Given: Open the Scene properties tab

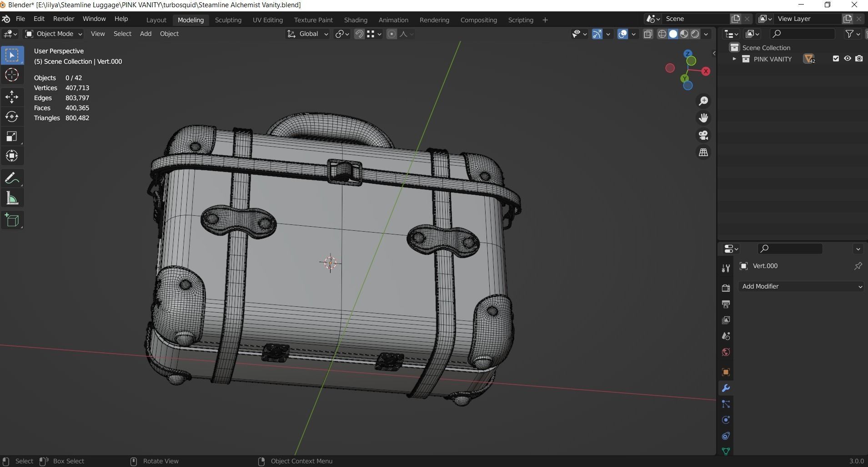Looking at the screenshot, I should click(726, 336).
